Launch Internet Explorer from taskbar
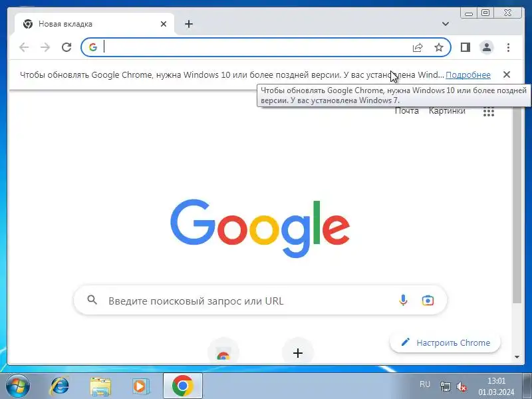The width and height of the screenshot is (532, 399). pos(59,386)
